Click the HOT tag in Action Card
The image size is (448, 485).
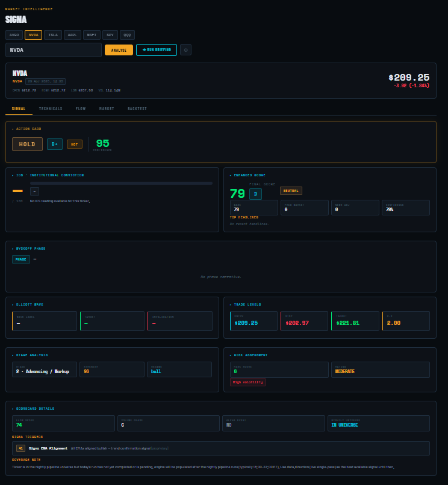coord(75,144)
